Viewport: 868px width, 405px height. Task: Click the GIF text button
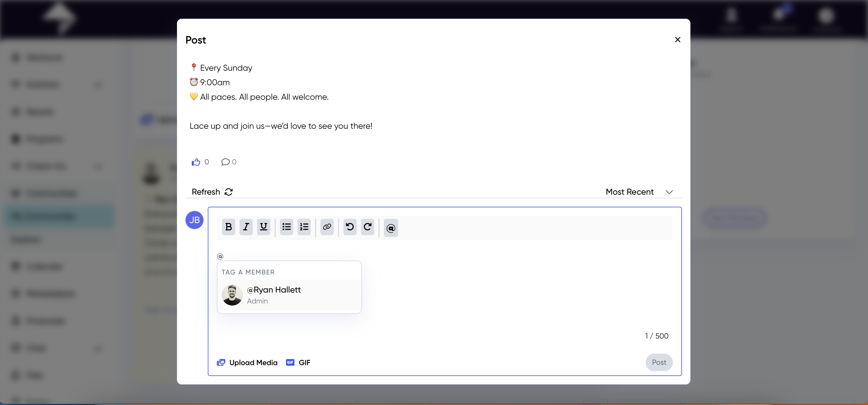pyautogui.click(x=304, y=362)
